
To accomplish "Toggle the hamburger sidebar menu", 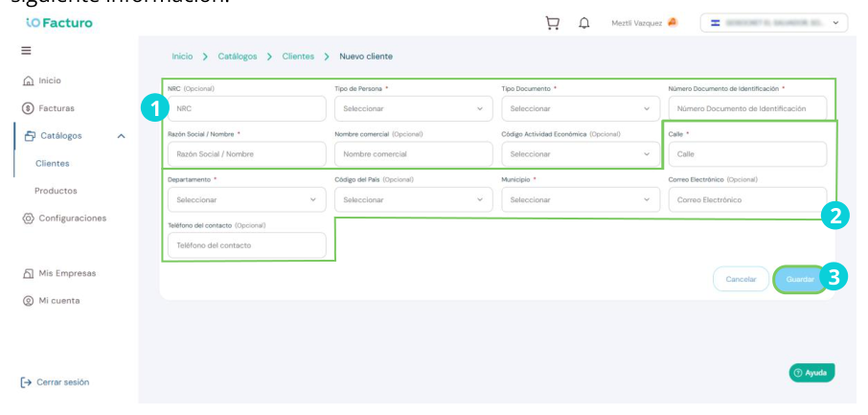I will coord(26,51).
